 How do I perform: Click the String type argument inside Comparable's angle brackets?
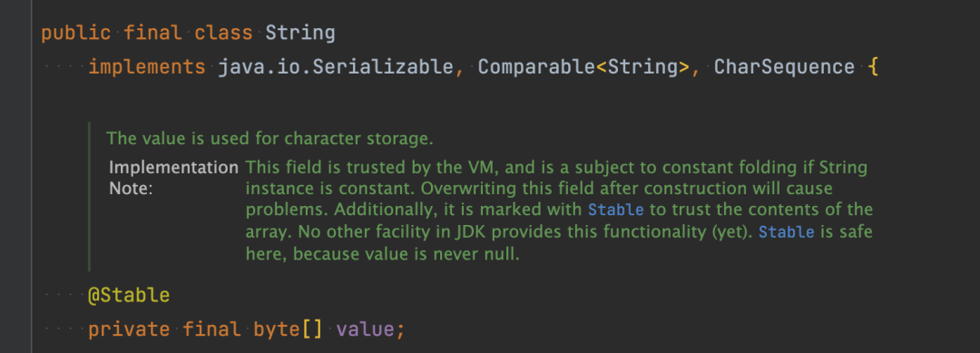(642, 67)
